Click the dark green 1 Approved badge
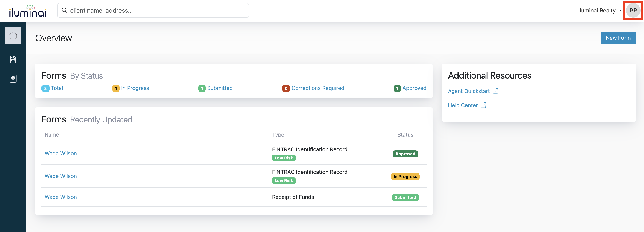This screenshot has height=232, width=644. coord(397,88)
